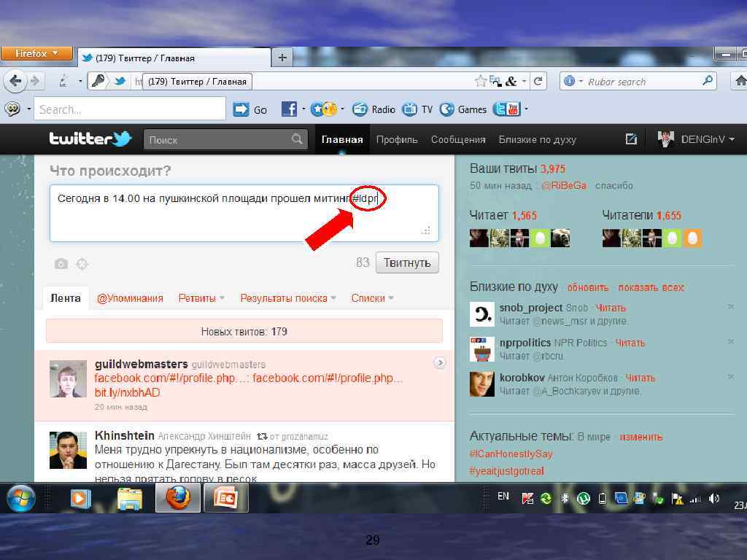Select the @Упоминания tab
The width and height of the screenshot is (747, 560).
tap(130, 298)
